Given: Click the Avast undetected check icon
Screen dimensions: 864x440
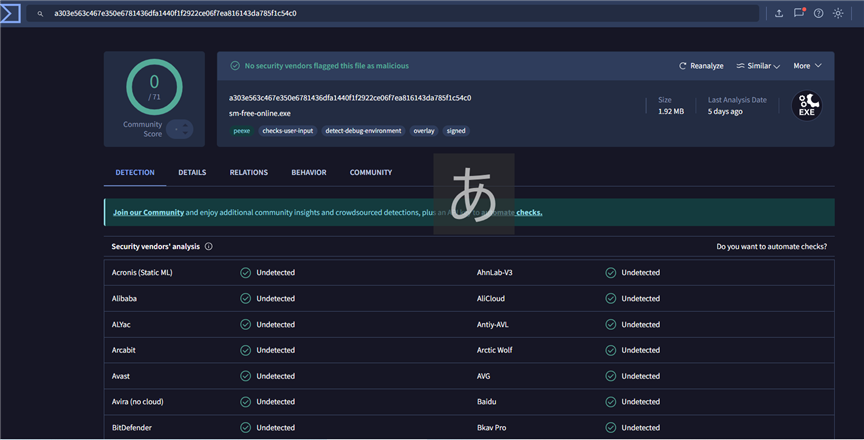Looking at the screenshot, I should pyautogui.click(x=246, y=376).
